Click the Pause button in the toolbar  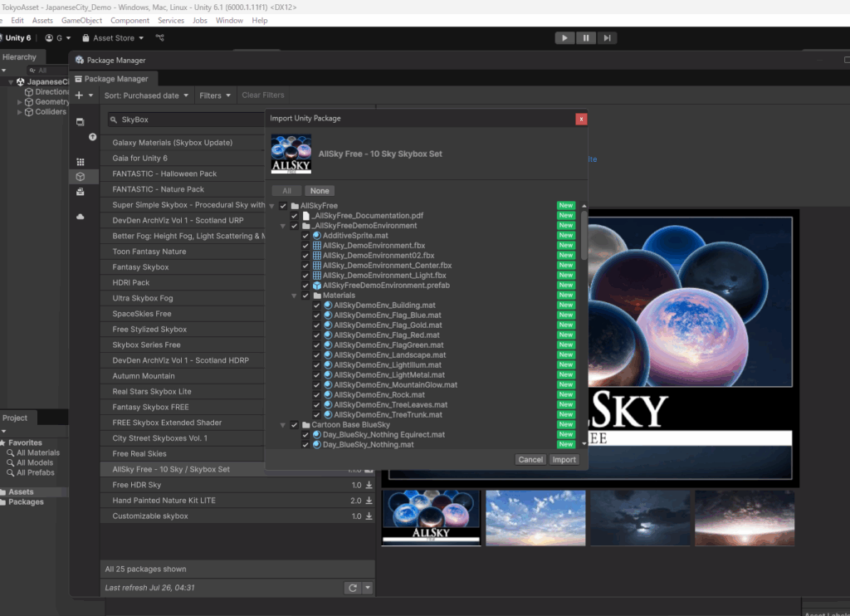(x=586, y=38)
